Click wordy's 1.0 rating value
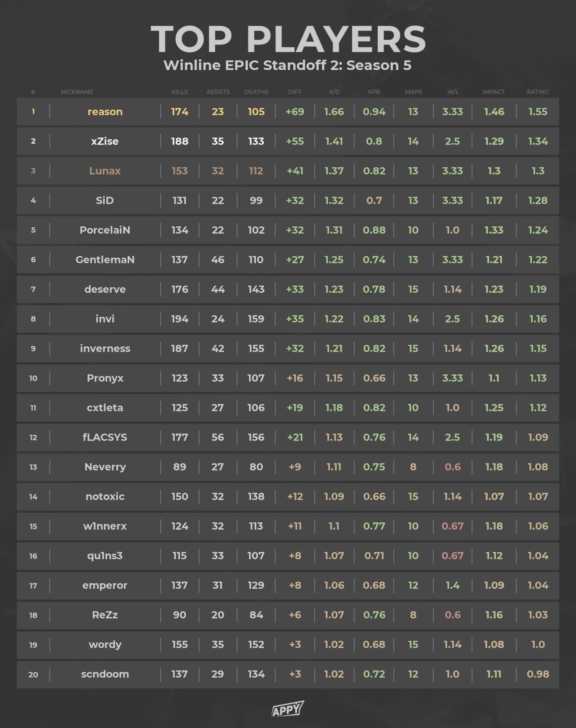 coord(538,644)
